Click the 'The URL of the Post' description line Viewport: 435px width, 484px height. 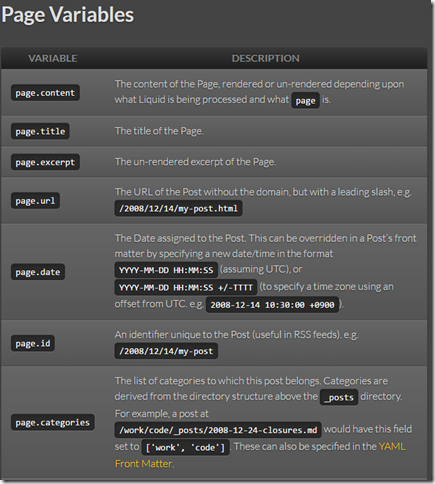263,192
